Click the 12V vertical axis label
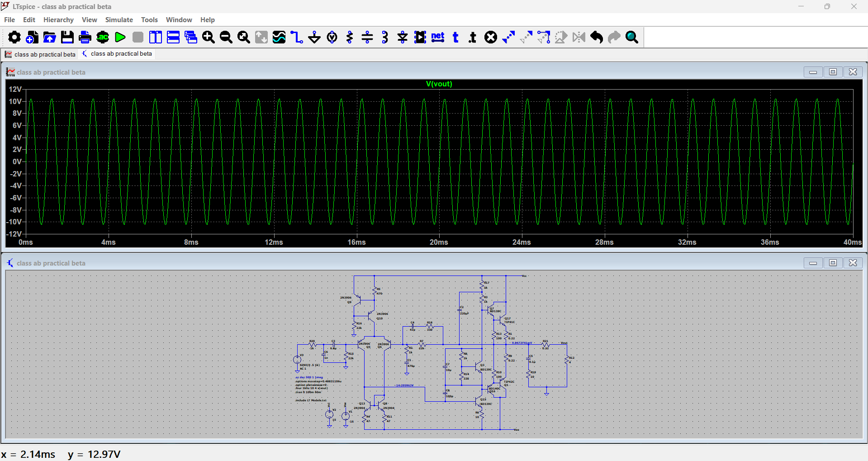The image size is (868, 461). [15, 89]
